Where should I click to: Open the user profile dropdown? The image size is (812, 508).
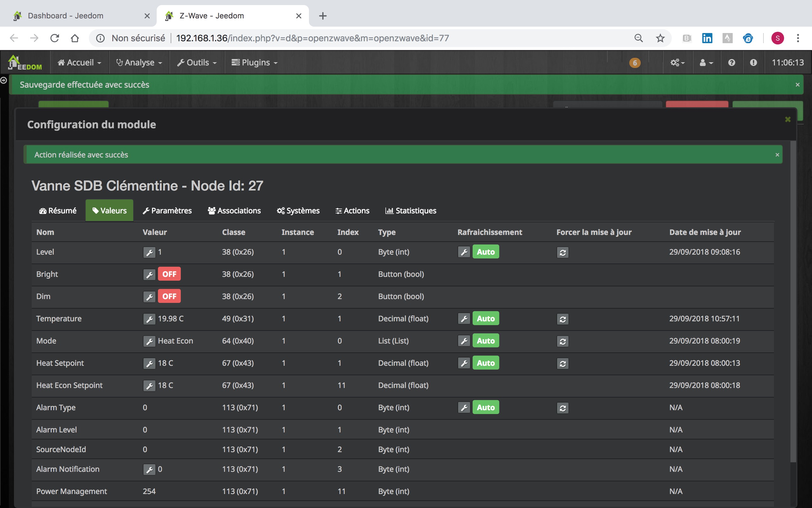pyautogui.click(x=706, y=63)
